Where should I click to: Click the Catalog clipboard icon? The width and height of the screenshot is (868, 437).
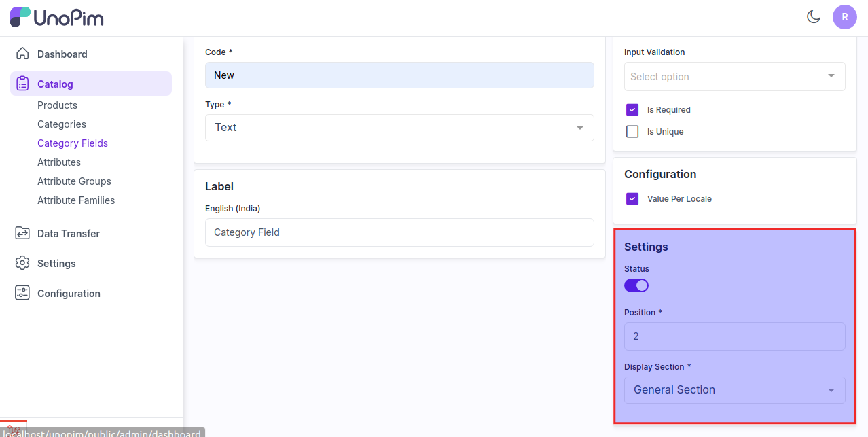tap(22, 84)
